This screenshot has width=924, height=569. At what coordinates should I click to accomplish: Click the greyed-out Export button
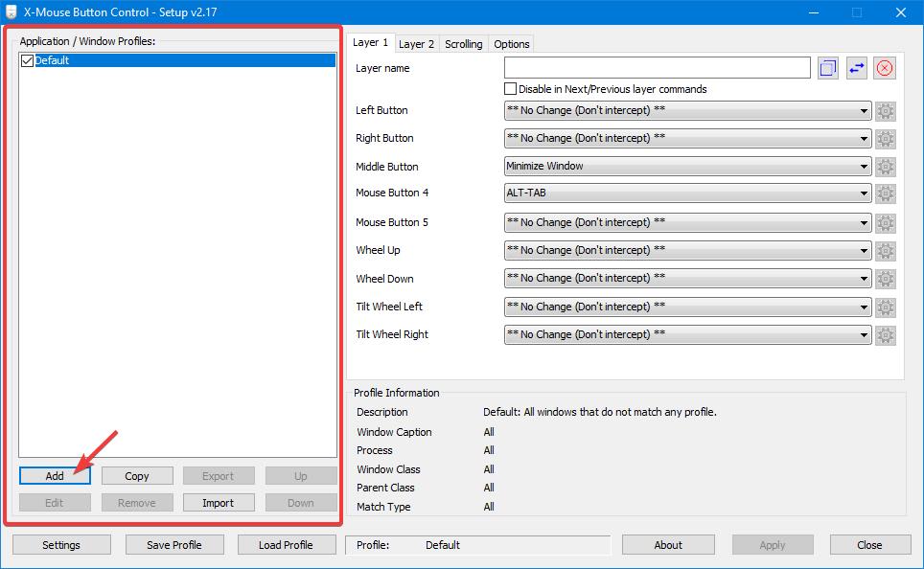(x=219, y=476)
